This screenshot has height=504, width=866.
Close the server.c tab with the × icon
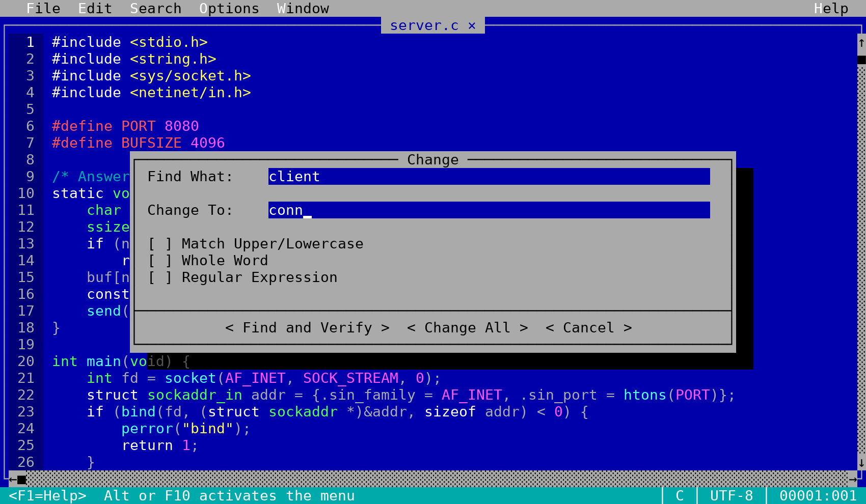coord(472,25)
